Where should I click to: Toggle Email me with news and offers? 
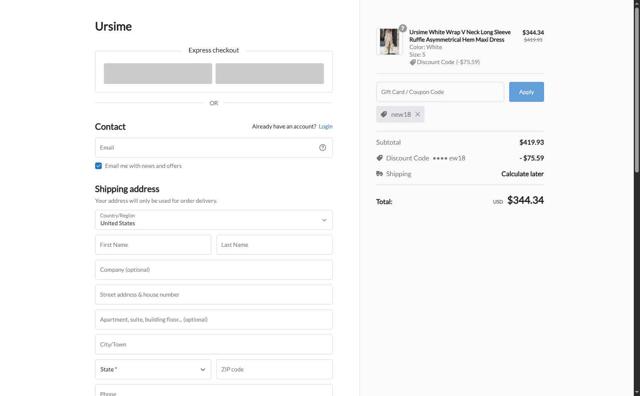pyautogui.click(x=98, y=166)
